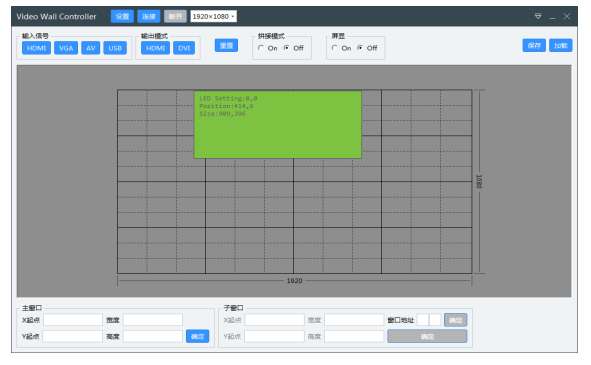
Task: Click the 主窗口 X起点 input field
Action: click(x=73, y=320)
